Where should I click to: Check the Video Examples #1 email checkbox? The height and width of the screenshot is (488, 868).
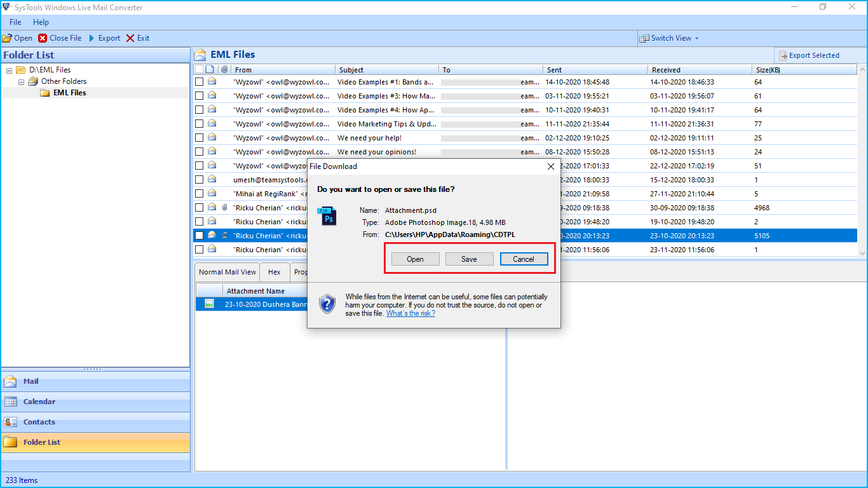pyautogui.click(x=199, y=81)
